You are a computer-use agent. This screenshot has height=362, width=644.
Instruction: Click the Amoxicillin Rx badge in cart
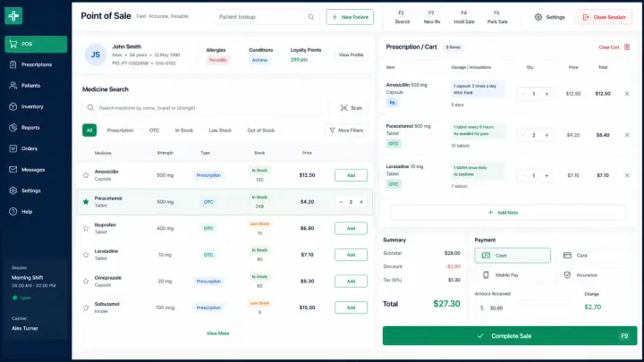coord(392,103)
